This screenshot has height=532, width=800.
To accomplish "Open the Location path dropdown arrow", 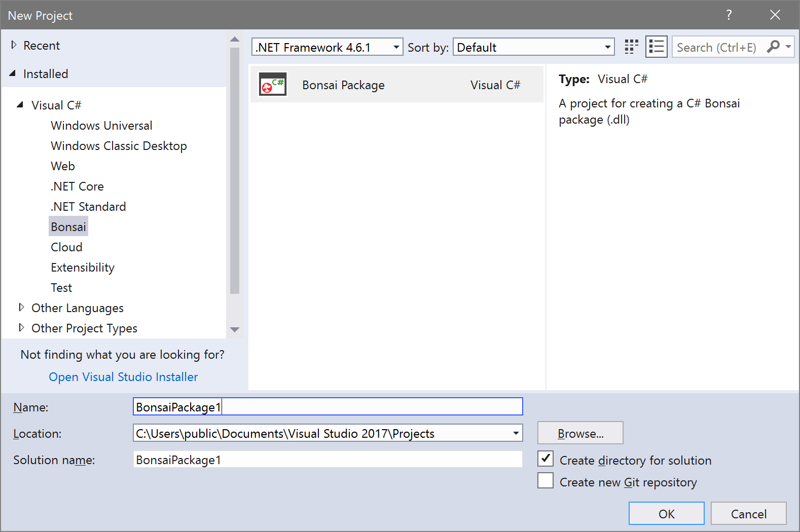I will (516, 433).
